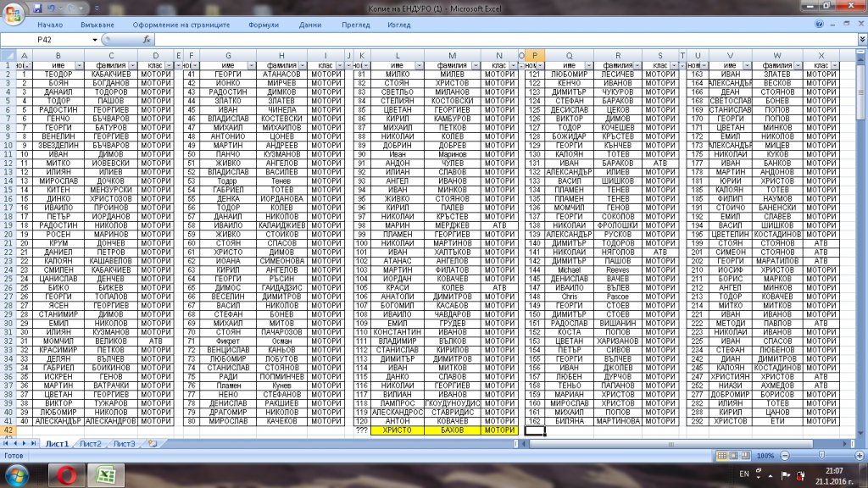The width and height of the screenshot is (868, 488).
Task: Click the Name Box showing P42
Action: (x=46, y=40)
